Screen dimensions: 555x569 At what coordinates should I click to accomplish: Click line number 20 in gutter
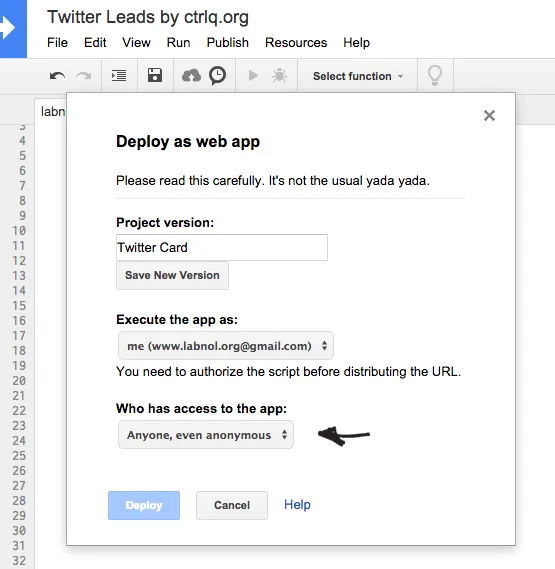(x=19, y=381)
